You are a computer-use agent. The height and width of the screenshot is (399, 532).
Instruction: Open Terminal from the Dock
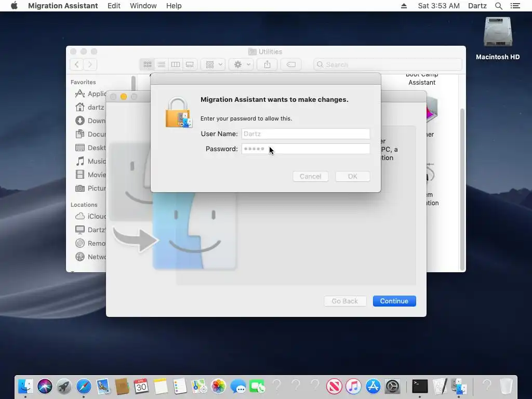[420, 386]
